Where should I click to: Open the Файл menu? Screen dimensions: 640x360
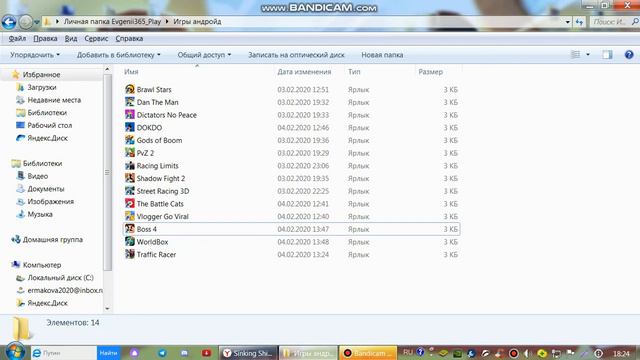tap(17, 38)
